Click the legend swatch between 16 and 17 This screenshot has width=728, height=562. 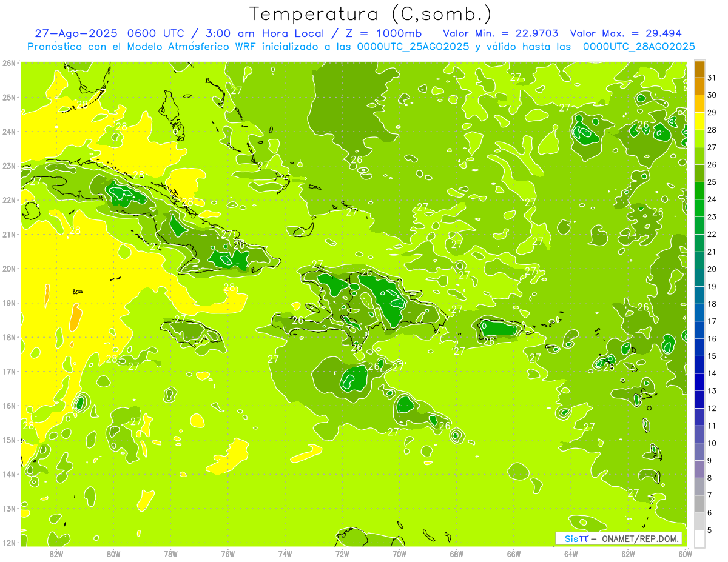tap(700, 330)
